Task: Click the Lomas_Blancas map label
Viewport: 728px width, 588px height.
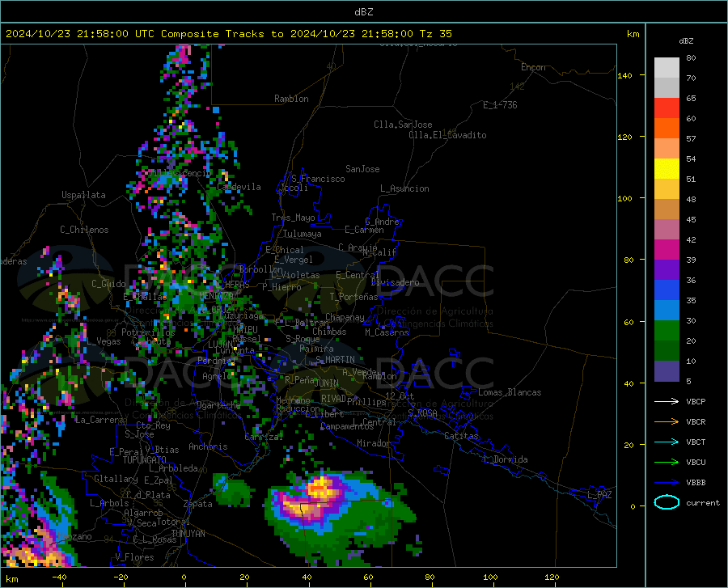Action: point(510,392)
